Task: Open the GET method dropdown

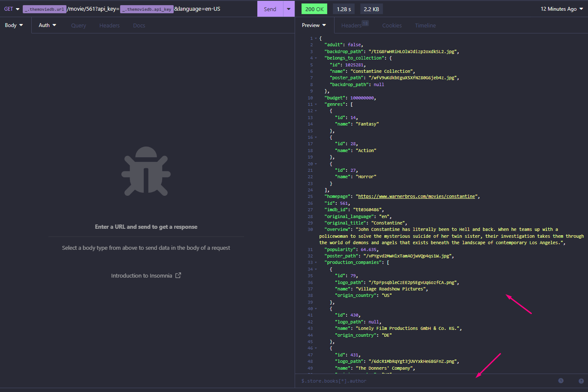Action: (12, 9)
